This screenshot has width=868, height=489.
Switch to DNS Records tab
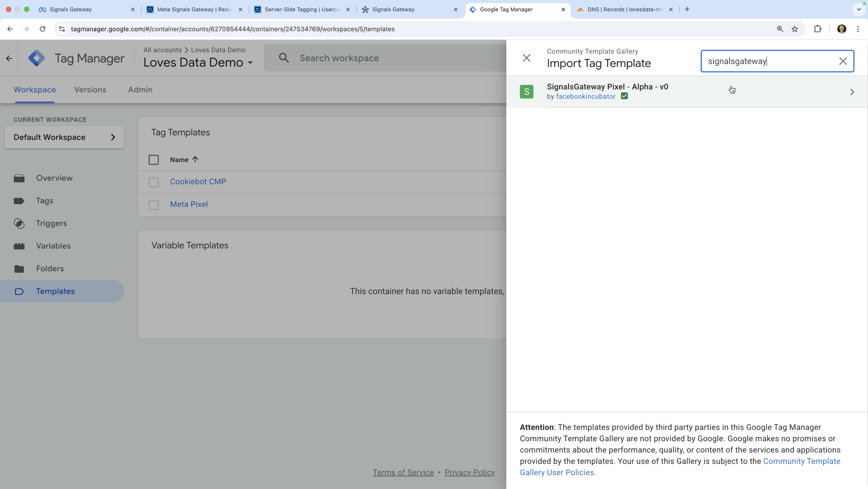[x=625, y=9]
